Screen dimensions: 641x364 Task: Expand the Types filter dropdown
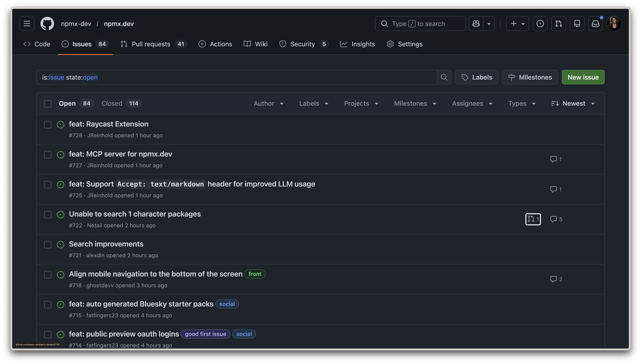[521, 103]
